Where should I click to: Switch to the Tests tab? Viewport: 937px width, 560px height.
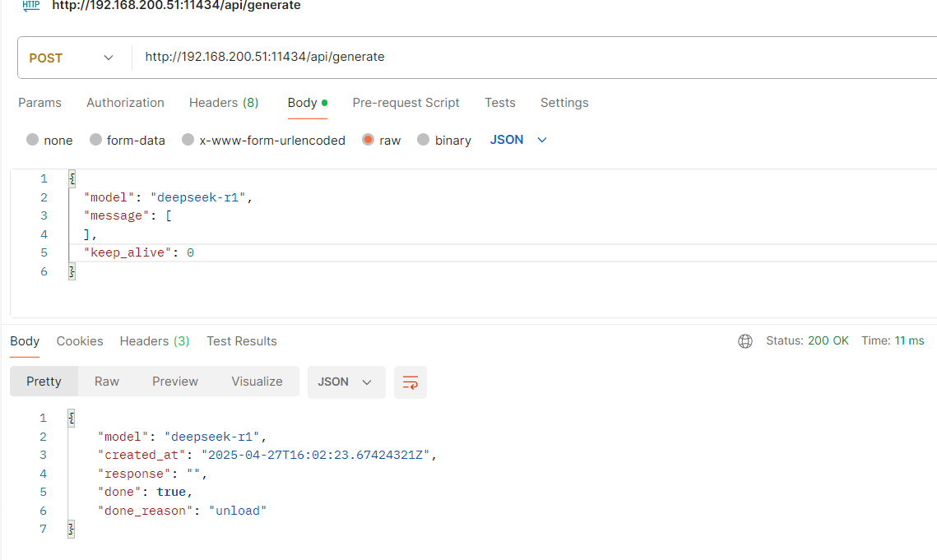tap(499, 103)
